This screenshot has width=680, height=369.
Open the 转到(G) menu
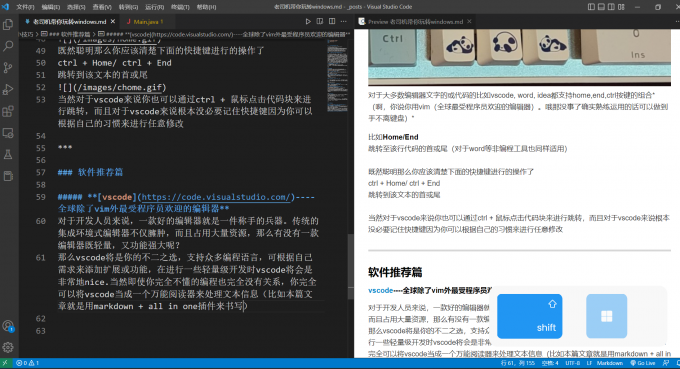click(x=128, y=7)
